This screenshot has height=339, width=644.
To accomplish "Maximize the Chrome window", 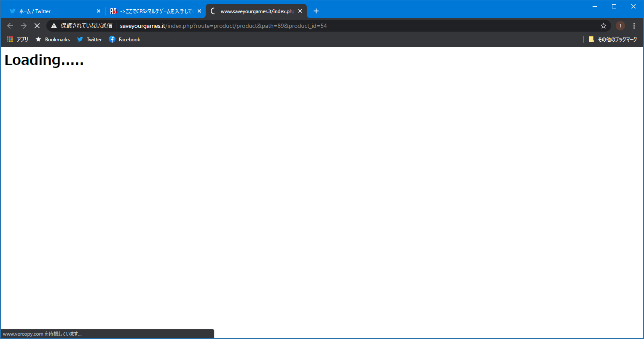I will coord(614,6).
